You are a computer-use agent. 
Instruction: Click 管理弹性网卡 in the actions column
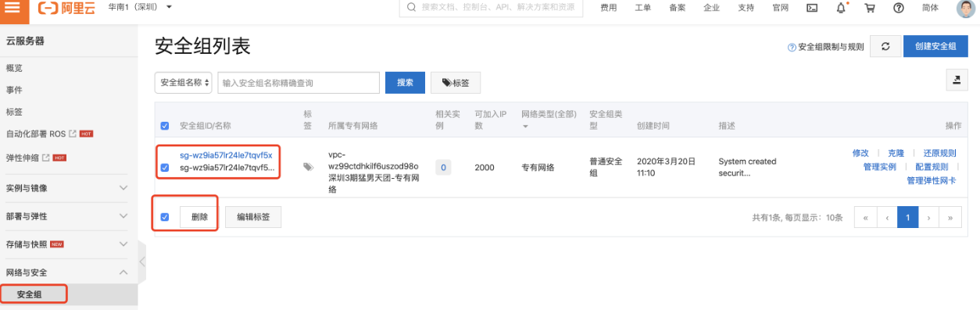(932, 180)
